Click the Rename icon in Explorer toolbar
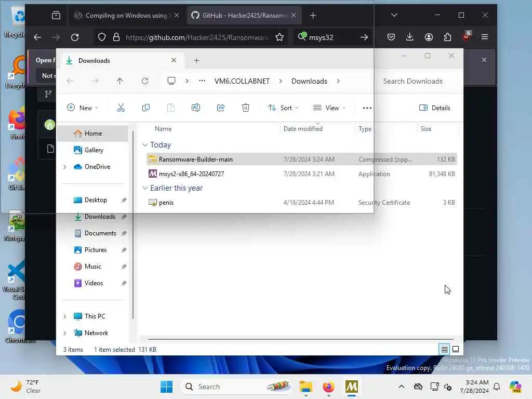This screenshot has width=532, height=399. click(196, 108)
